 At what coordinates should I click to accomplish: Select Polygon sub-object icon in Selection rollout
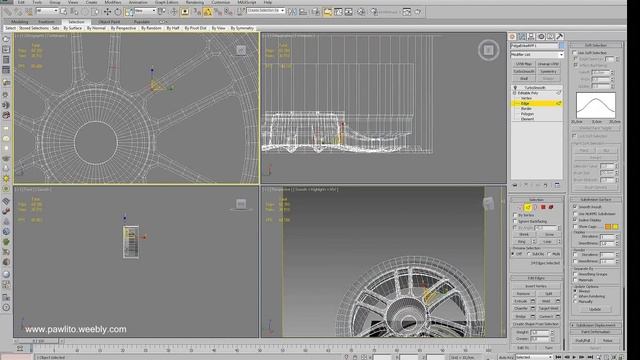click(x=543, y=207)
